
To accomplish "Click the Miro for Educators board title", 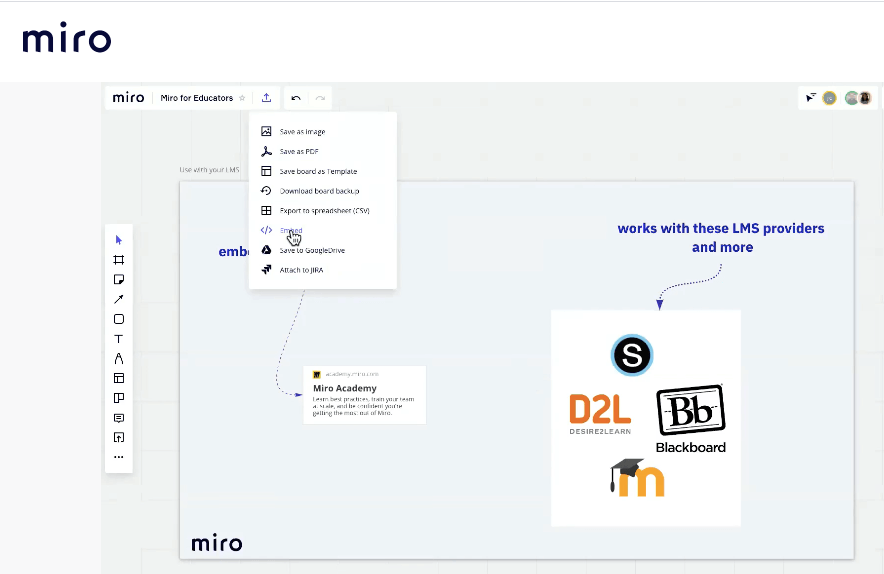I will [x=196, y=98].
